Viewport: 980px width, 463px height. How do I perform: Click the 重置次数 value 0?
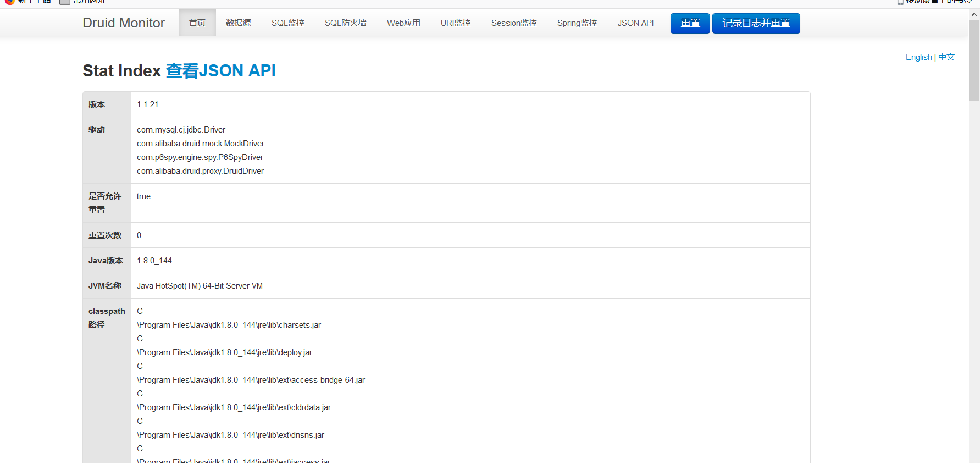coord(139,235)
